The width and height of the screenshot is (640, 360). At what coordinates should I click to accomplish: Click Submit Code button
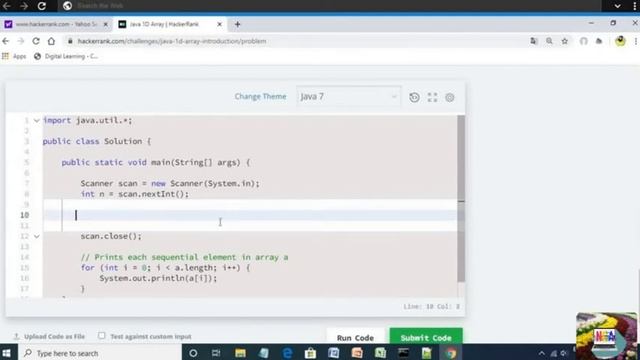click(x=426, y=338)
